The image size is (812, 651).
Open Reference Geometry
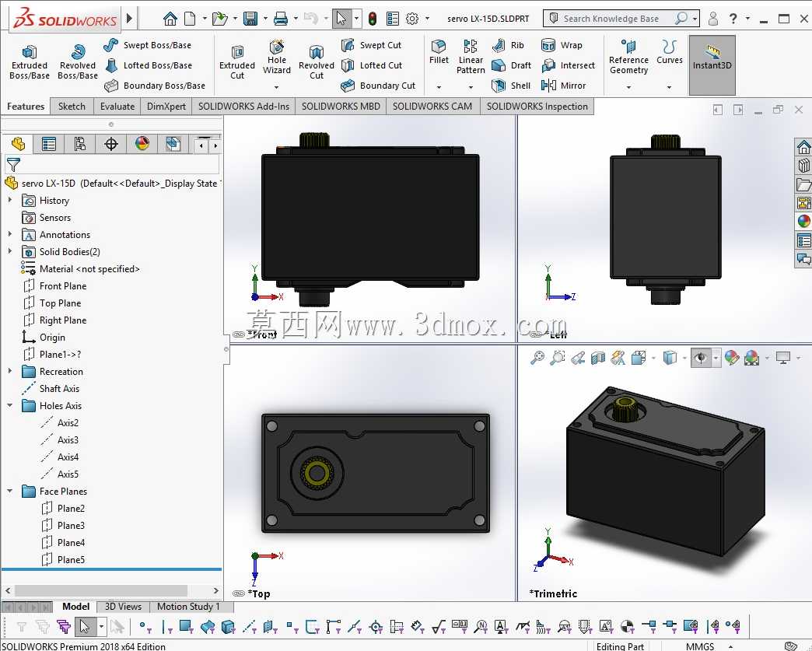pos(628,58)
